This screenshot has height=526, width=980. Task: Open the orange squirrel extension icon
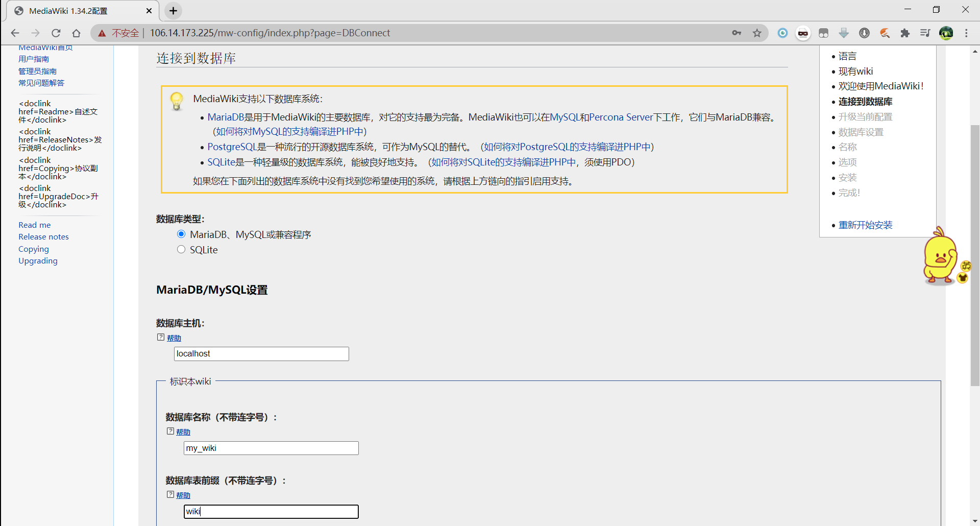(x=885, y=33)
